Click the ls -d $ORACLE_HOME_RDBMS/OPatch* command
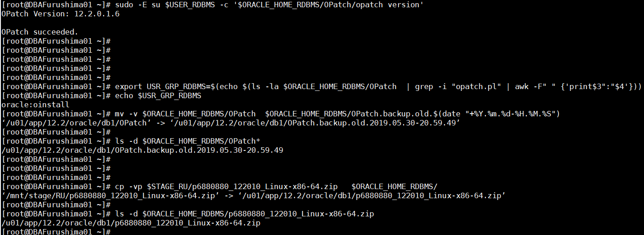 [x=188, y=141]
